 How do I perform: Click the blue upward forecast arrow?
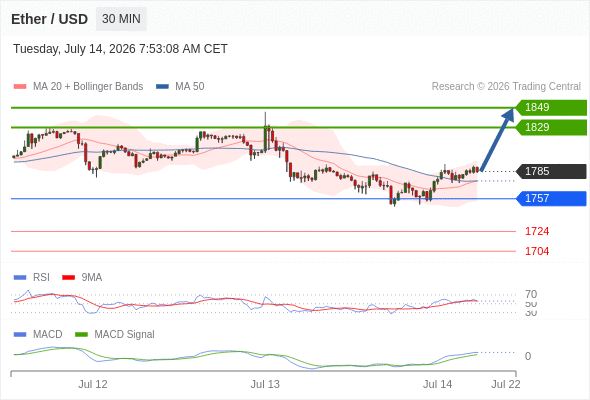(x=497, y=140)
